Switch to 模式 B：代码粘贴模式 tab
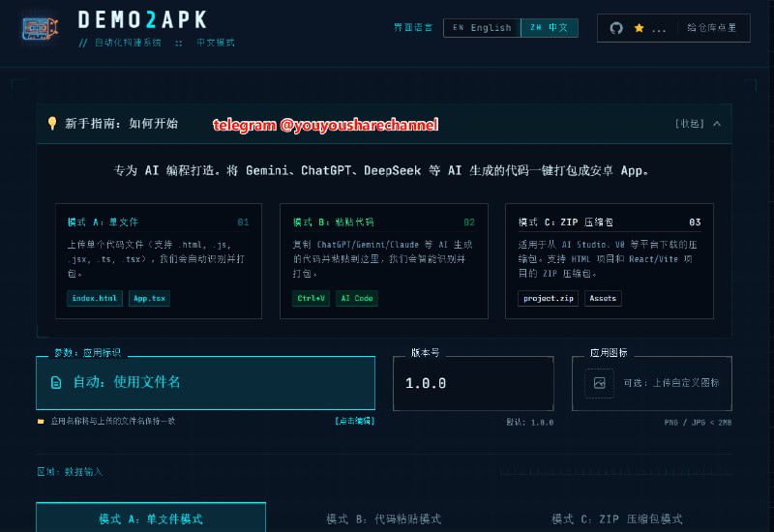 point(383,518)
